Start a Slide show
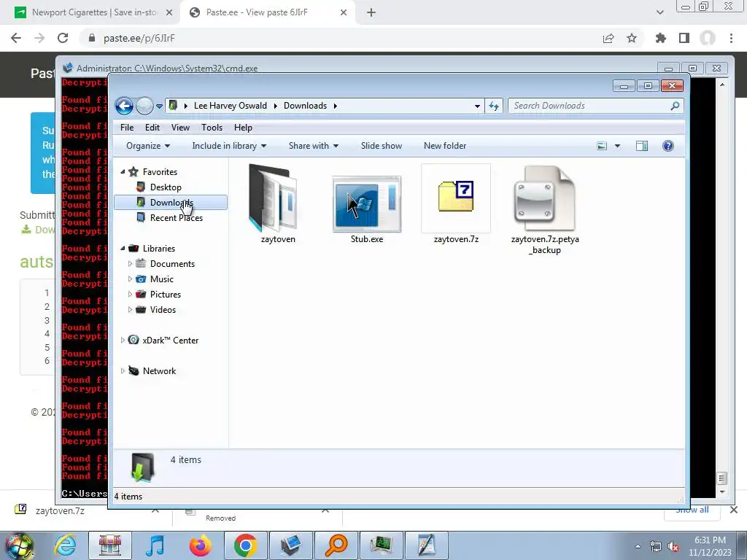Viewport: 747px width, 560px height. tap(381, 146)
